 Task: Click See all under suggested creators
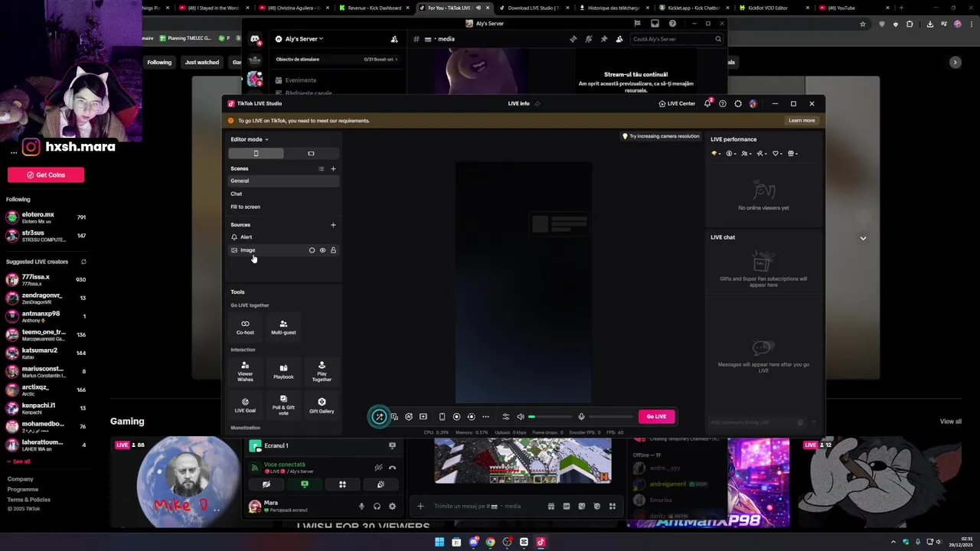(x=18, y=461)
